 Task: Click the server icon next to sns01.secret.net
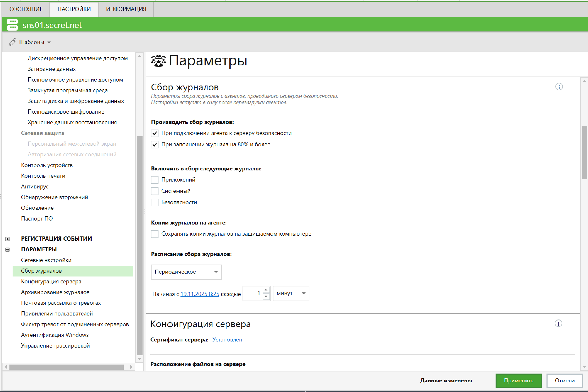click(12, 25)
